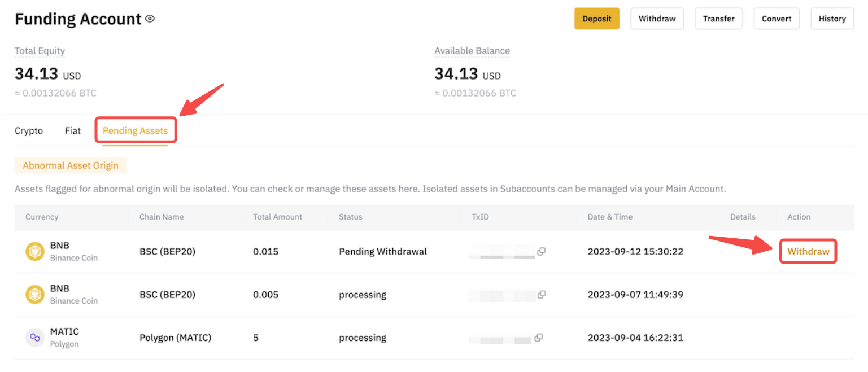Click the Total Equity label
Screen dimensions: 868x372
pos(40,51)
